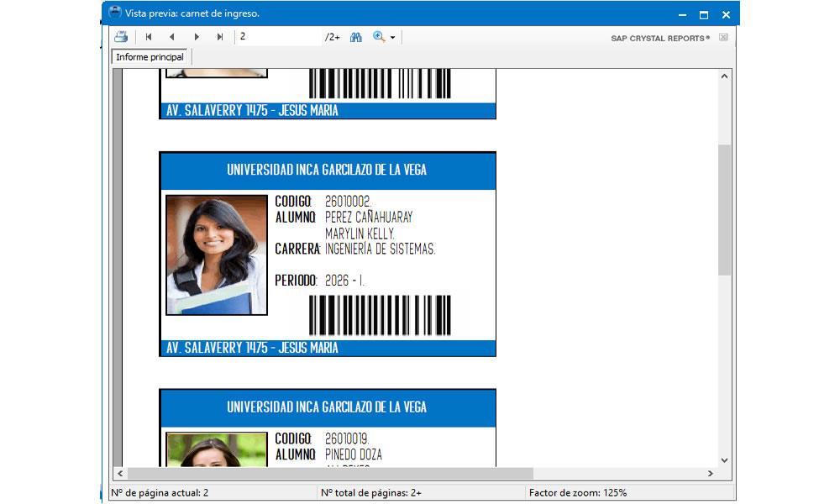Go to the previous page

(x=171, y=37)
